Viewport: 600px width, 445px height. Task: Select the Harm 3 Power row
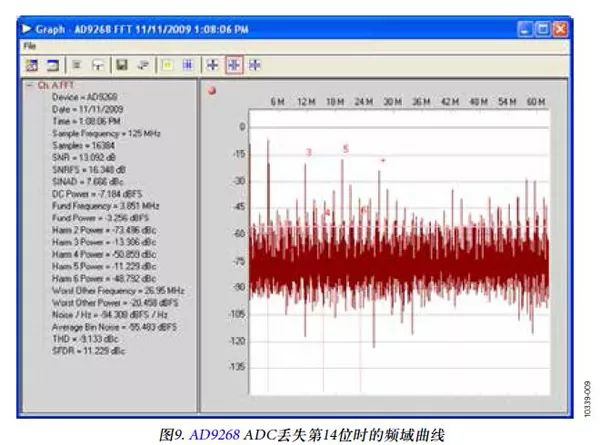(104, 242)
